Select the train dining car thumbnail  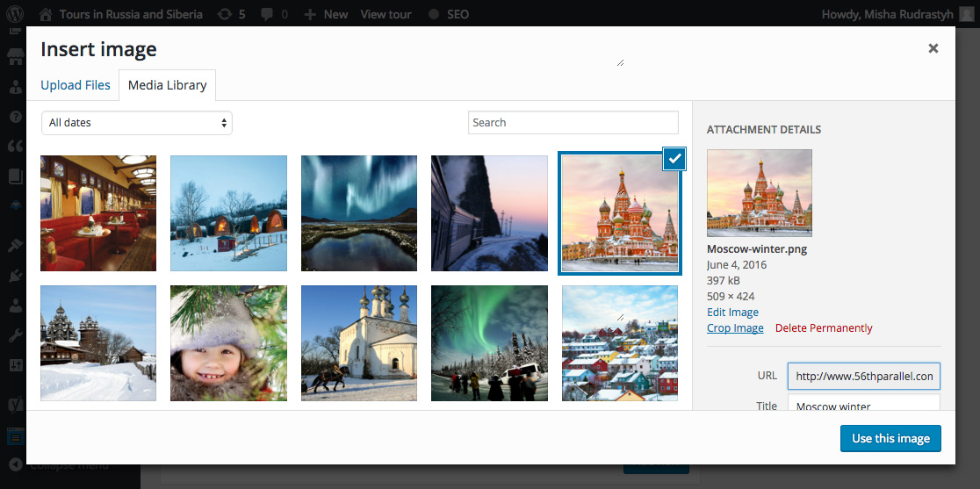pos(98,213)
